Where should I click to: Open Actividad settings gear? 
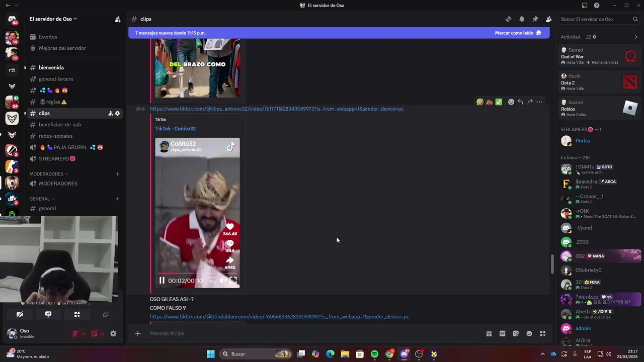pyautogui.click(x=594, y=37)
